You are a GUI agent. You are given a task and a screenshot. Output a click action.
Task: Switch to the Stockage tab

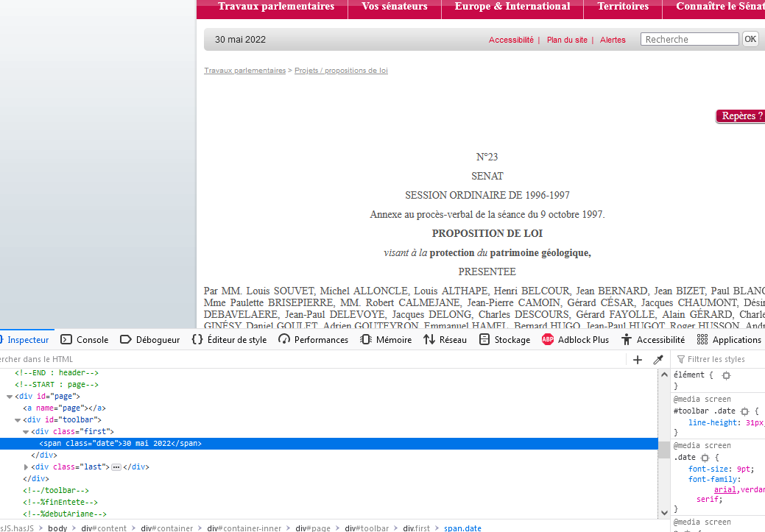click(504, 340)
